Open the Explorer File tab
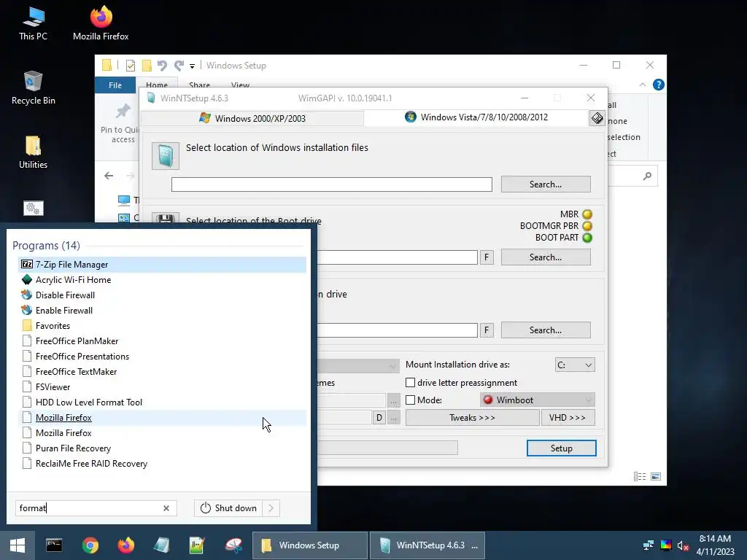747x560 pixels. (x=115, y=85)
